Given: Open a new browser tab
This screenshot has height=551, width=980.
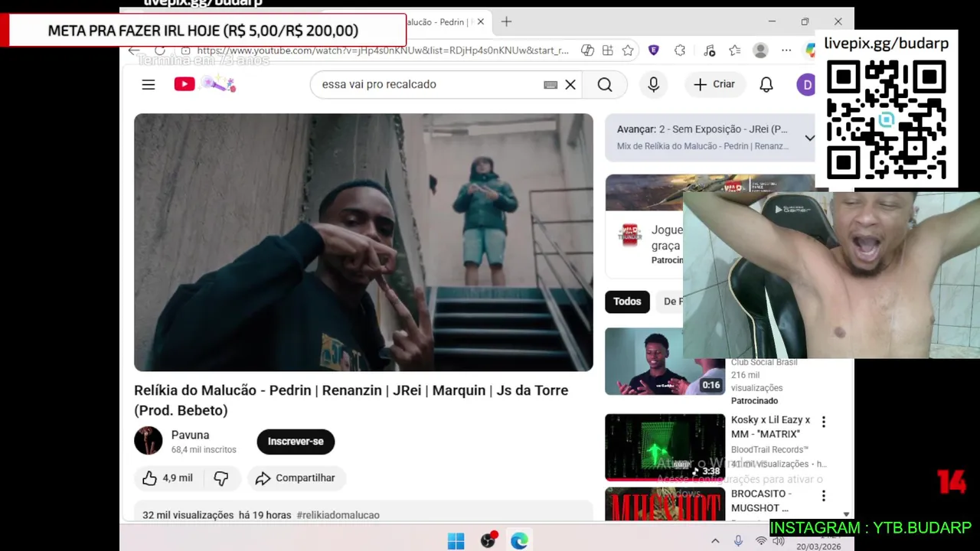Looking at the screenshot, I should point(506,21).
